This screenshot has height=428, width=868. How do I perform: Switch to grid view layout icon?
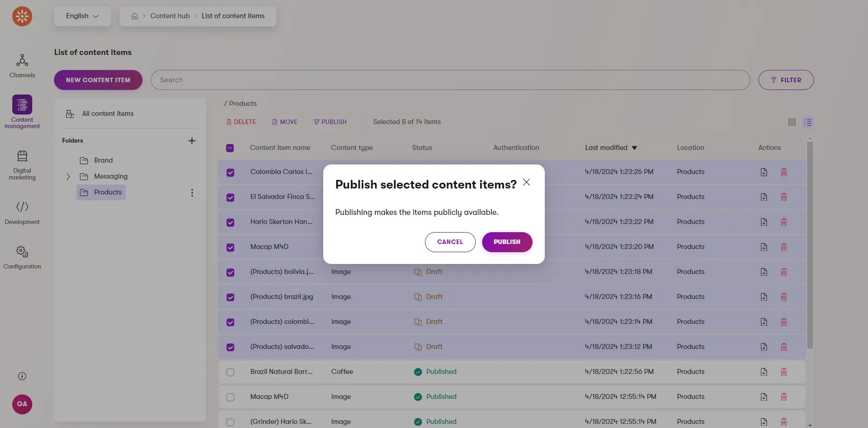[x=792, y=122]
